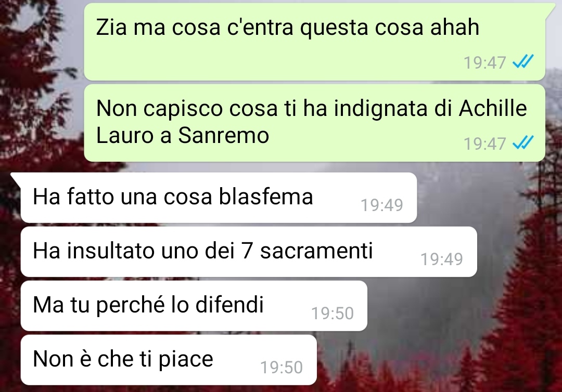Tap the 19:50 timestamp beside 'ti piace'
The image size is (562, 392).
282,367
